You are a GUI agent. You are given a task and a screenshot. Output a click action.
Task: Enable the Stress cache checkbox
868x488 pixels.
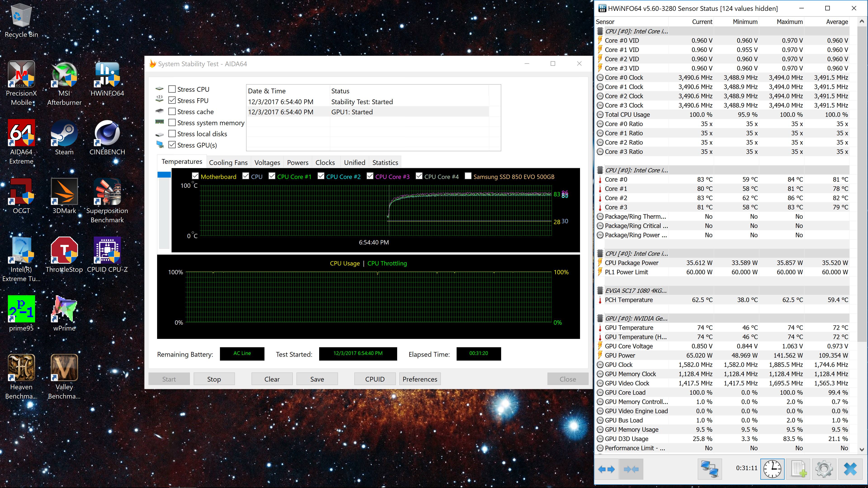tap(172, 111)
